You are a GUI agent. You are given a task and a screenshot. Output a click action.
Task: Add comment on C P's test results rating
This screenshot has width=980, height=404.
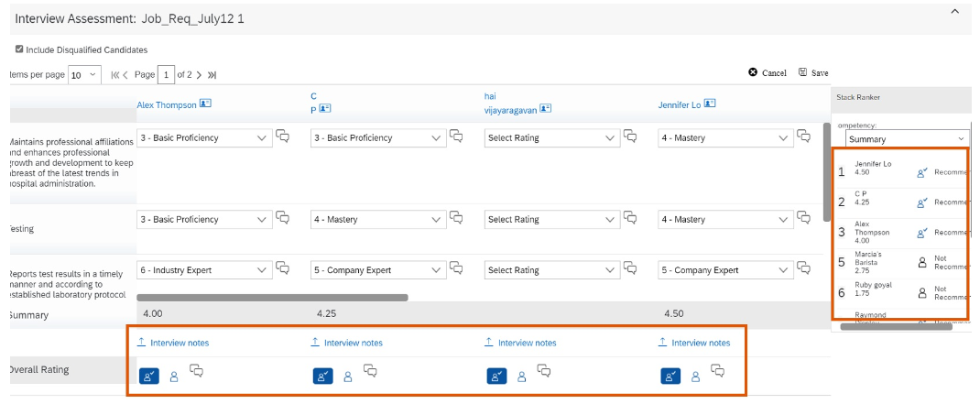coord(456,268)
